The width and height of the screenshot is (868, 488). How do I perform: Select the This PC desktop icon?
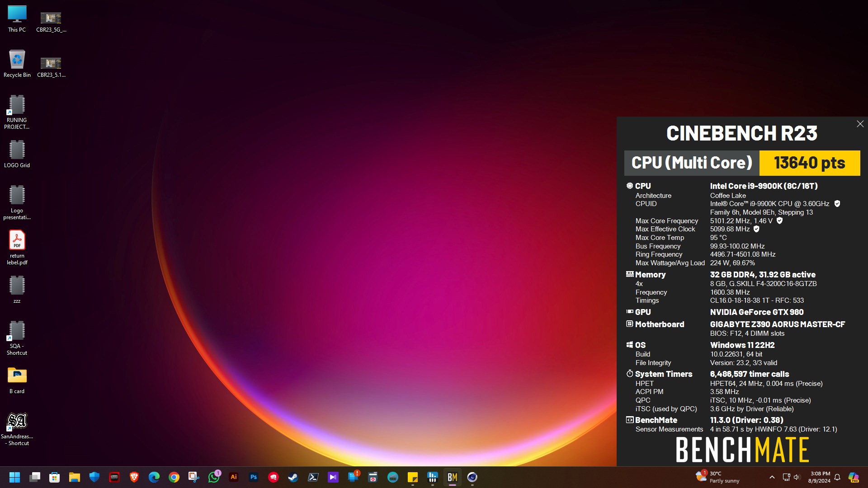click(x=17, y=19)
